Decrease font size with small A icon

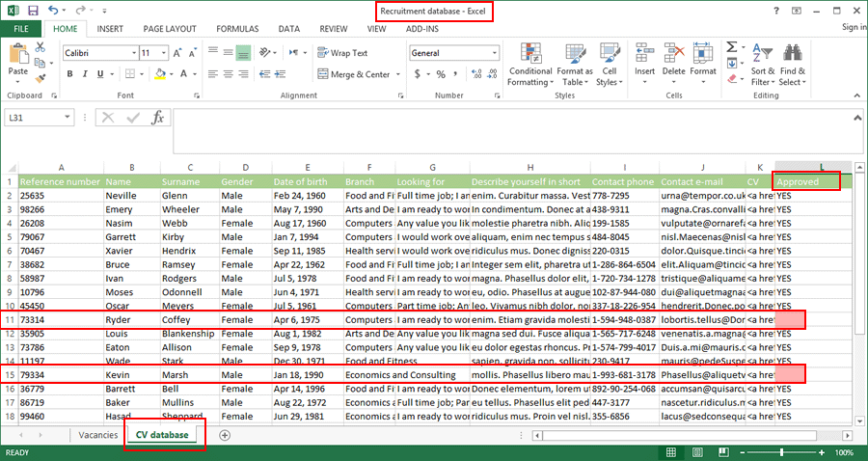(x=193, y=53)
